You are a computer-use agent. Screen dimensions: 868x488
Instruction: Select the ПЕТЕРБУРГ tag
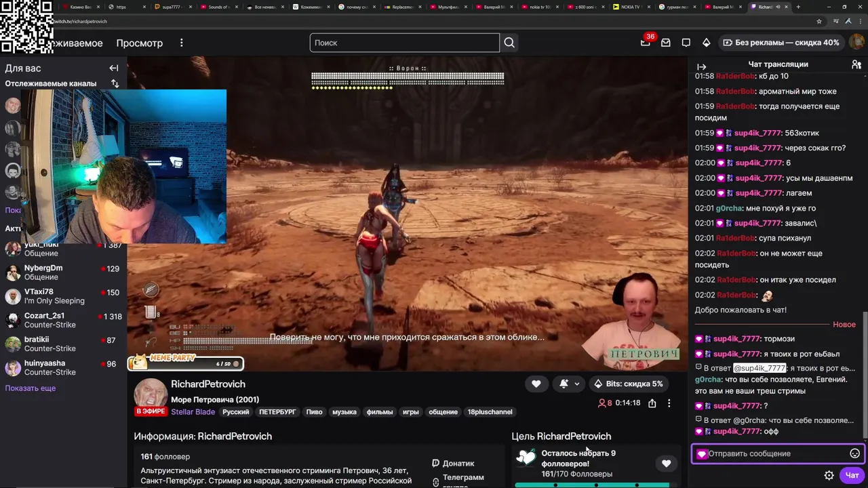point(277,411)
